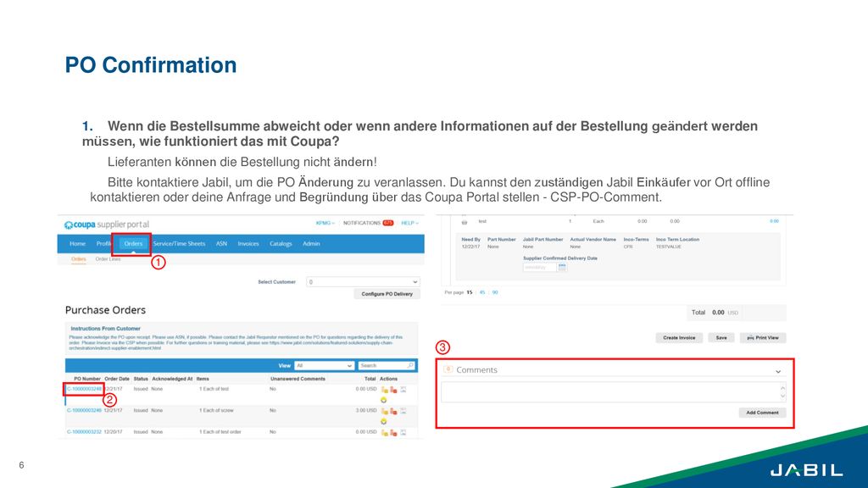Click the 'Unanswered Comments' column header
This screenshot has width=868, height=488.
pyautogui.click(x=298, y=379)
